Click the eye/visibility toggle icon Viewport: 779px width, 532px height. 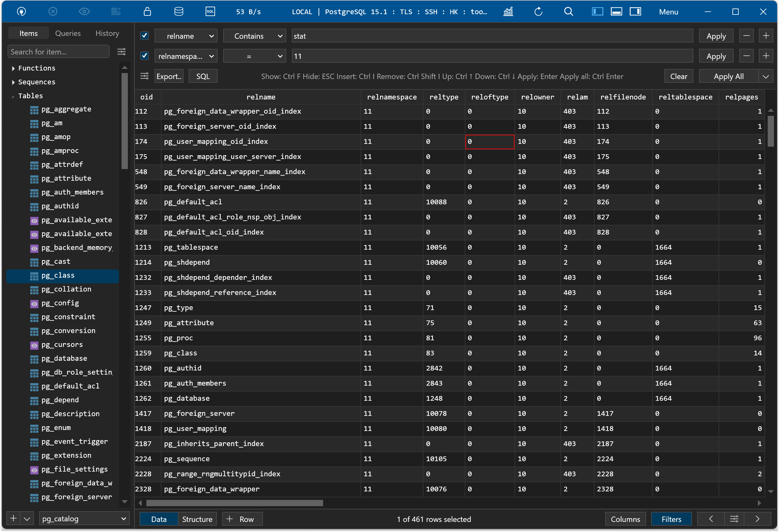83,11
